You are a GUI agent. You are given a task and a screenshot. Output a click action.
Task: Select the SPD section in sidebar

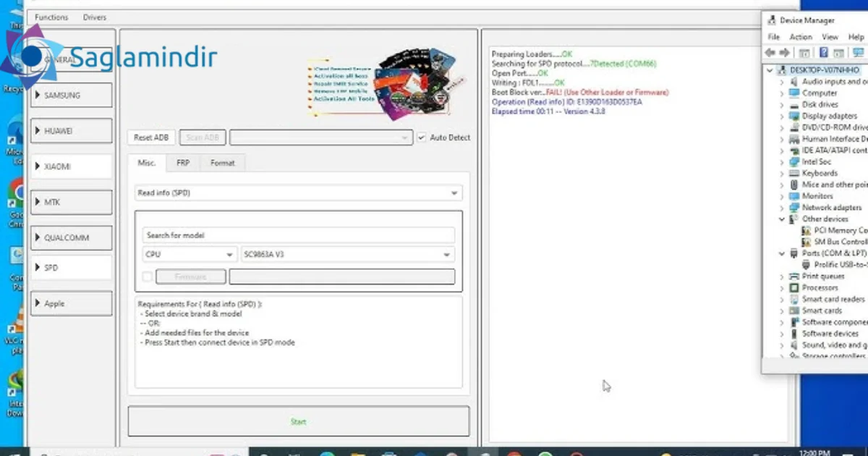71,268
